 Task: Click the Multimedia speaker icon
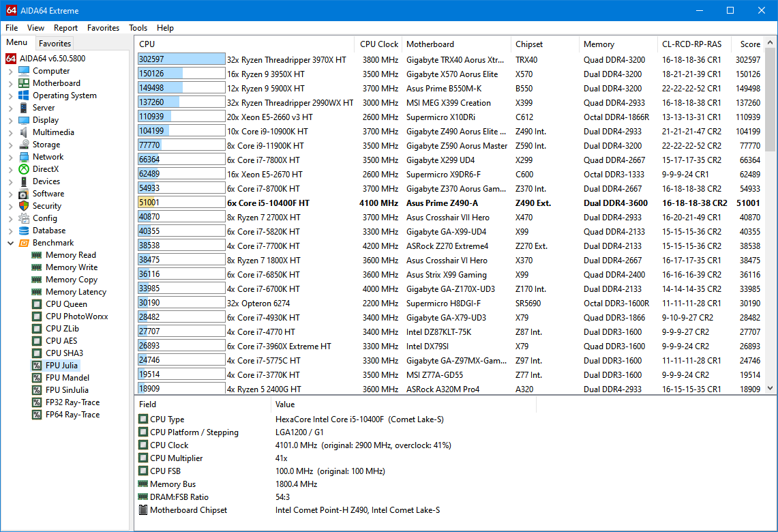point(24,132)
